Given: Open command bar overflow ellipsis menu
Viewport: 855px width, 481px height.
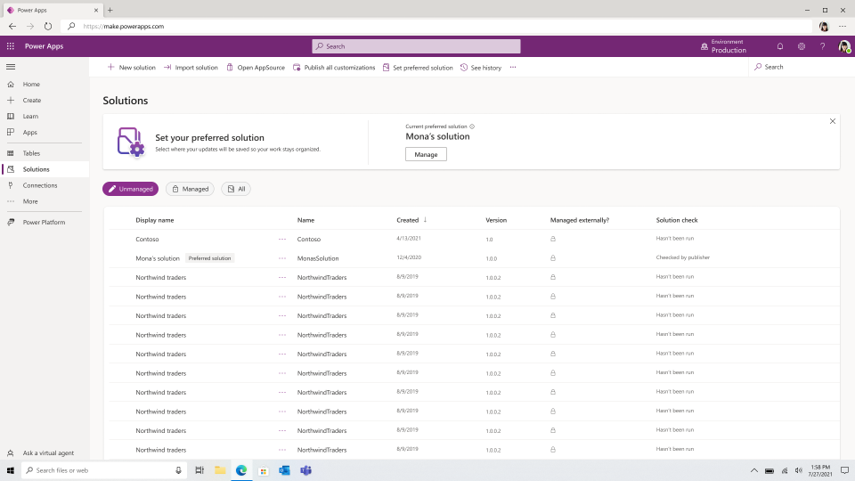Looking at the screenshot, I should (x=513, y=68).
